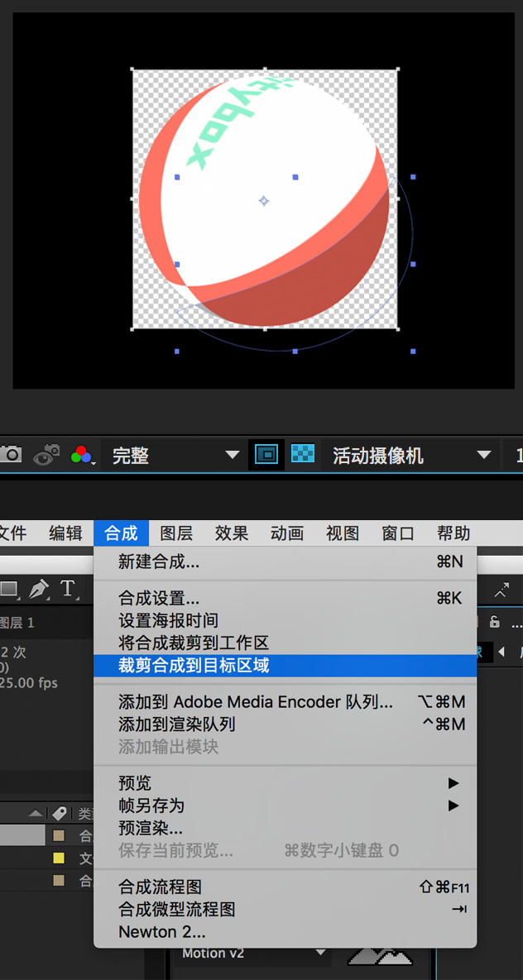Image resolution: width=523 pixels, height=980 pixels.
Task: Select 裁剪合成到目标区域
Action: pyautogui.click(x=285, y=665)
